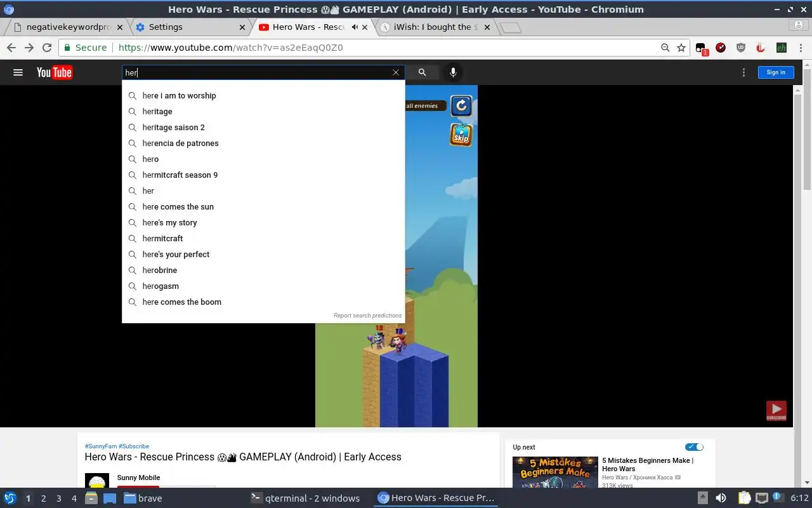Reload the current page

(47, 48)
